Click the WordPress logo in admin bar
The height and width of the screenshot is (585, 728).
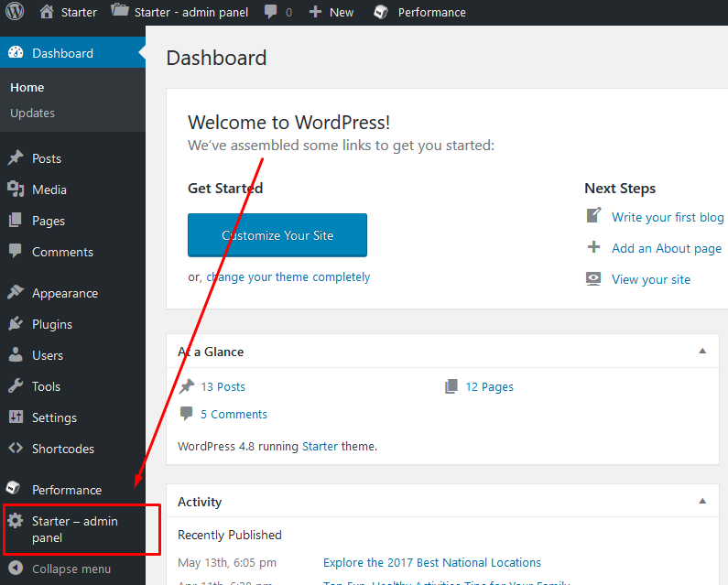pos(15,12)
